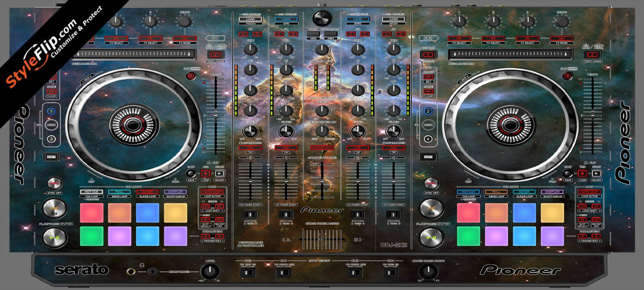644x290 pixels.
Task: Click the left deck needle search strip
Action: [133, 54]
